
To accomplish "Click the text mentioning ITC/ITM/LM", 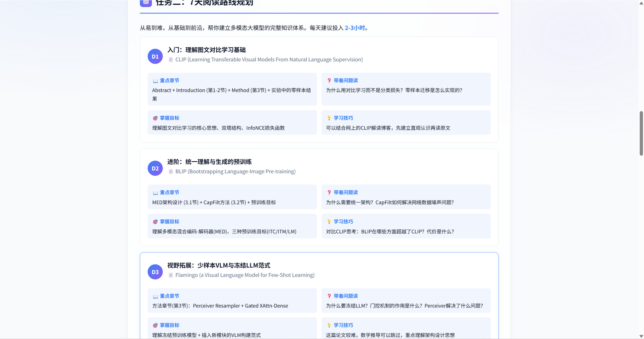I will (224, 232).
